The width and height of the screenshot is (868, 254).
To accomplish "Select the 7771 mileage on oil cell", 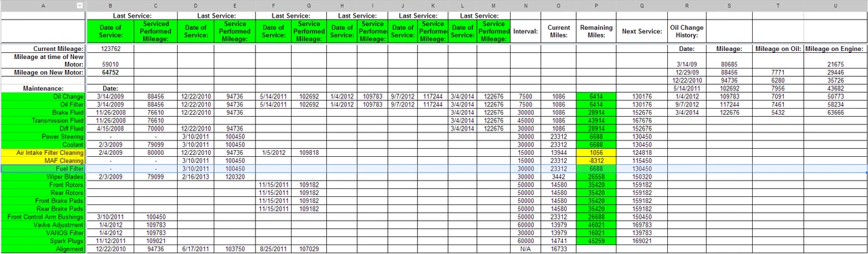I will [778, 73].
